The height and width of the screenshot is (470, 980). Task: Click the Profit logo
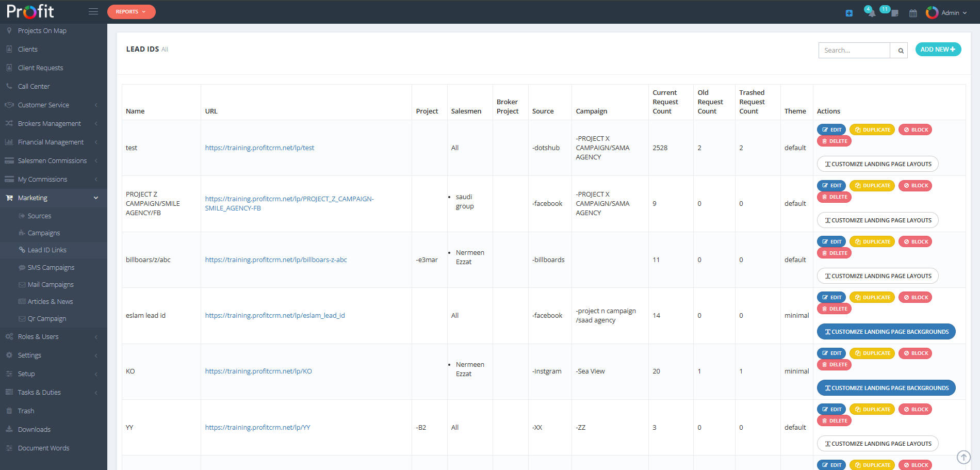point(30,11)
